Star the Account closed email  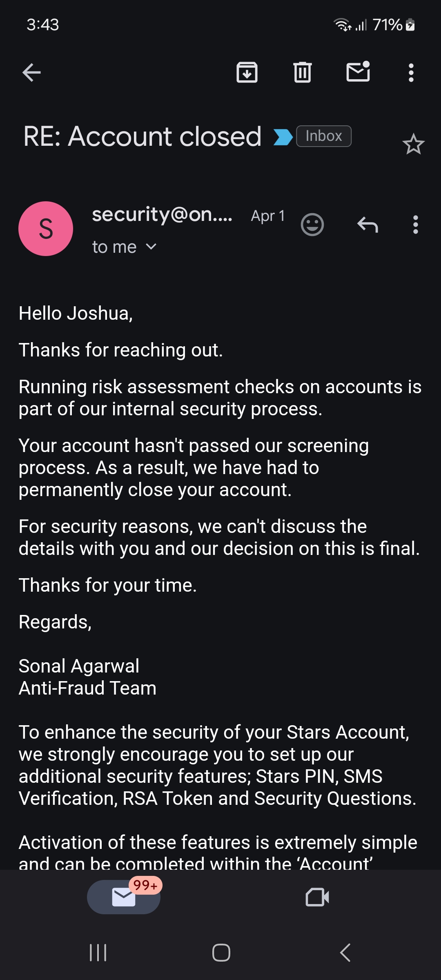tap(413, 144)
